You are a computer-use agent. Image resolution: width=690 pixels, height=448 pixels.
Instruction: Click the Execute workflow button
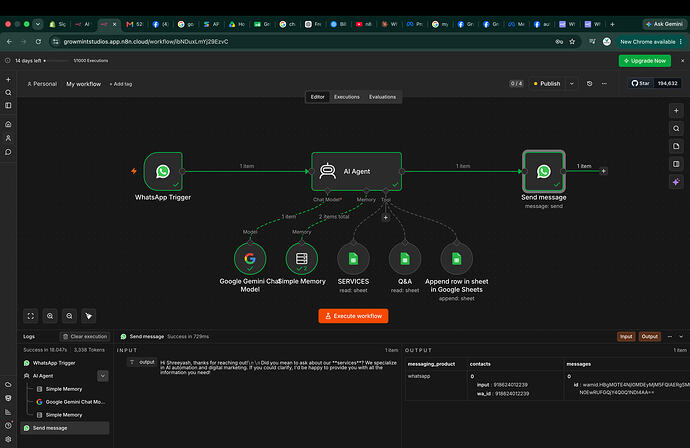(x=353, y=316)
